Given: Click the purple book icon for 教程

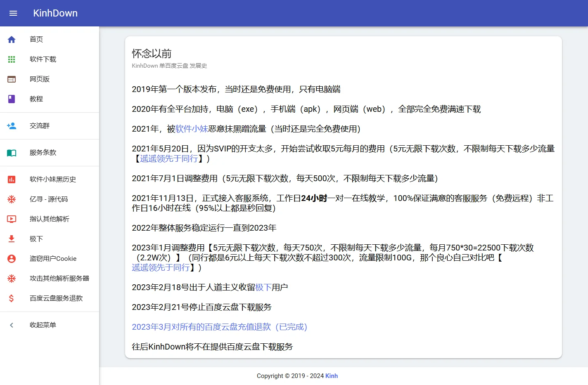Looking at the screenshot, I should click(12, 99).
